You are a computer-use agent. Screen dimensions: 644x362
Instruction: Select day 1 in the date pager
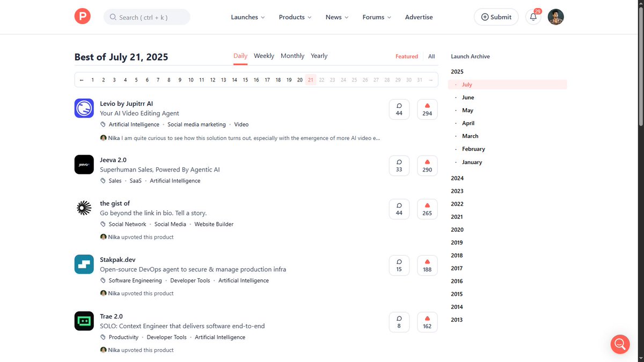[92, 80]
